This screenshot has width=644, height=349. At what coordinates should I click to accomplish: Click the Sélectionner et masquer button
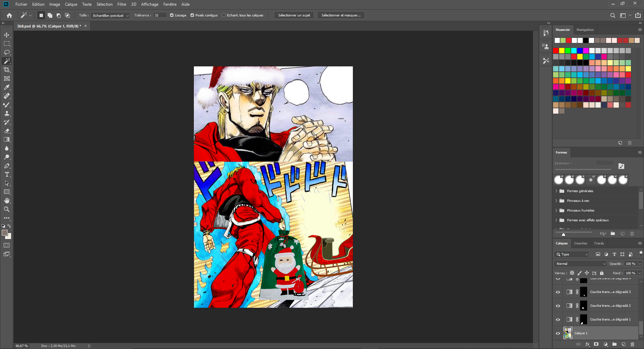341,15
